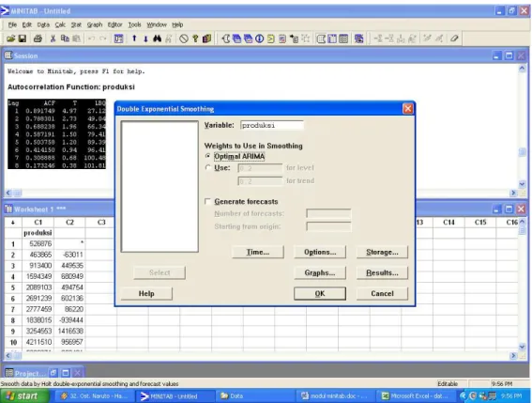Enable the Generate forecasts checkbox
Viewport: 532px width, 403px height.
coord(207,201)
